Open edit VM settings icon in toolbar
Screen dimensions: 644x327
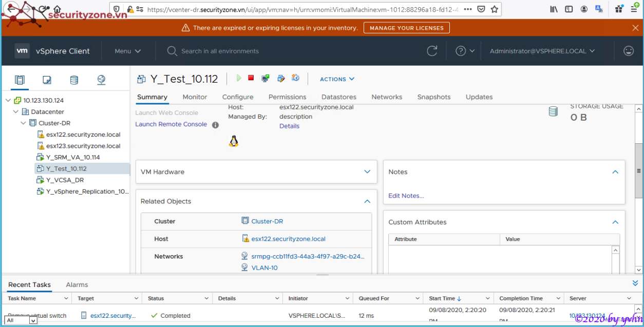(281, 79)
